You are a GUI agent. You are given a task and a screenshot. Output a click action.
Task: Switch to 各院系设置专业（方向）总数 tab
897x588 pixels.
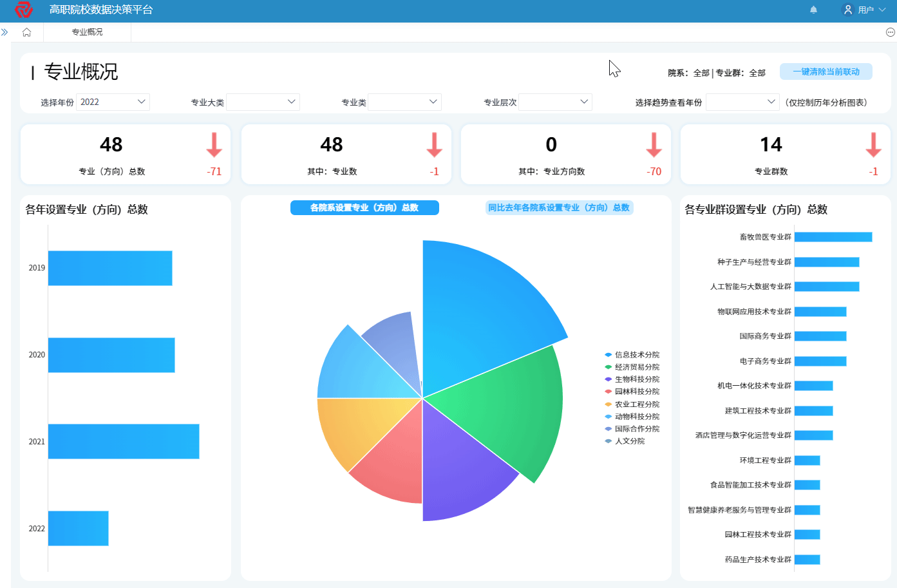[x=364, y=207]
